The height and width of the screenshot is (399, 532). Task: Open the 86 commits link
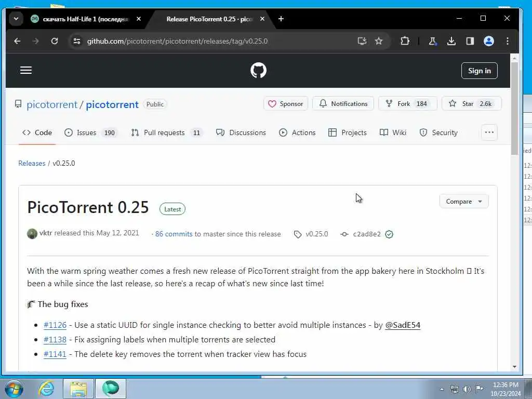point(174,234)
